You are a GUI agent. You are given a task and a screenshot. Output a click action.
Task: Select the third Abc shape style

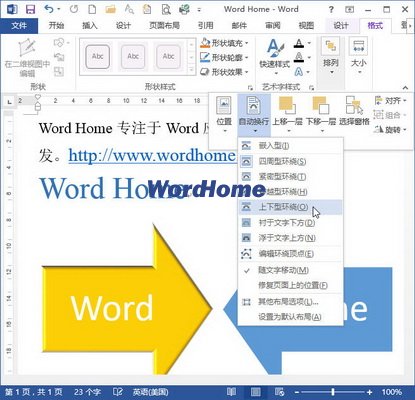click(168, 56)
